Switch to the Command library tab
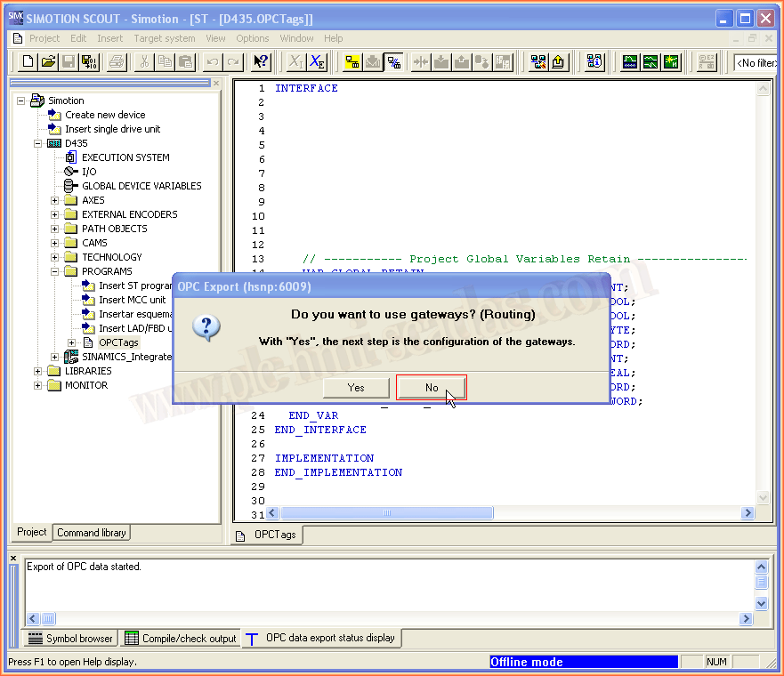 click(92, 533)
